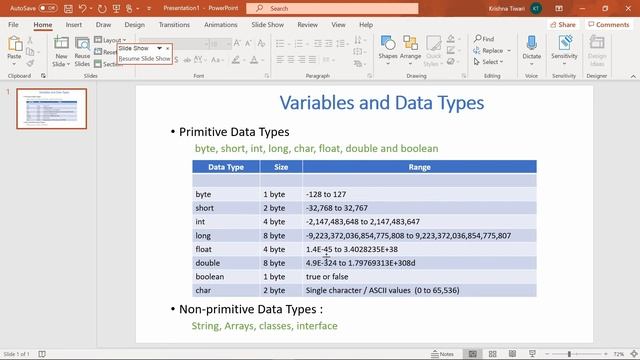
Task: Toggle the Notes pane
Action: tap(442, 354)
